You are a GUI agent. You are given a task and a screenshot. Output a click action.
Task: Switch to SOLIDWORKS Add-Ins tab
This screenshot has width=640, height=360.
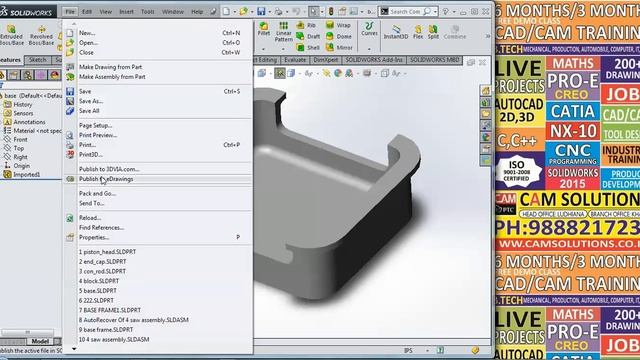click(374, 60)
